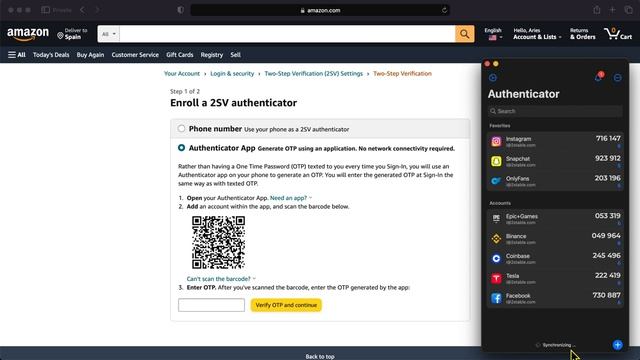
Task: Select the Phone number radio option
Action: click(181, 129)
